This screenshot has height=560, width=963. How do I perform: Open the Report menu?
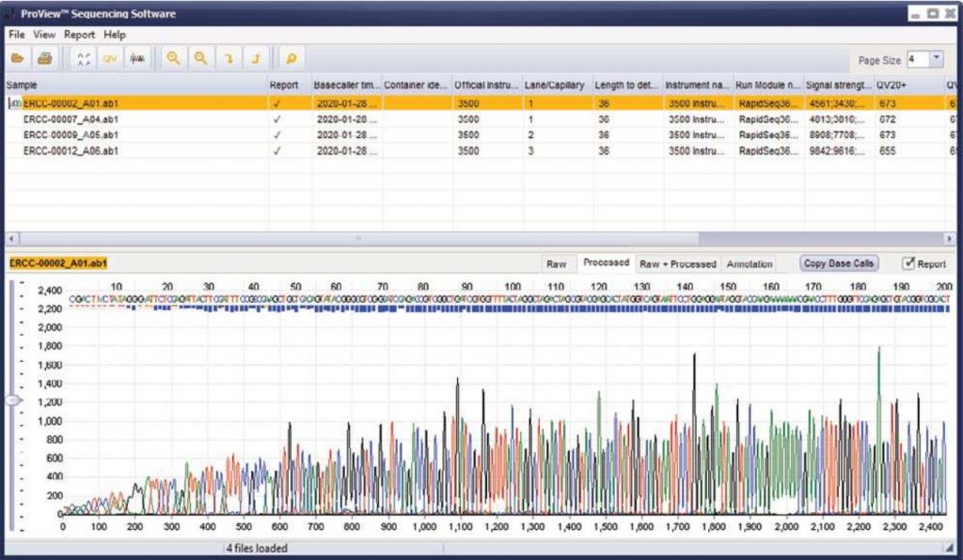pyautogui.click(x=79, y=35)
